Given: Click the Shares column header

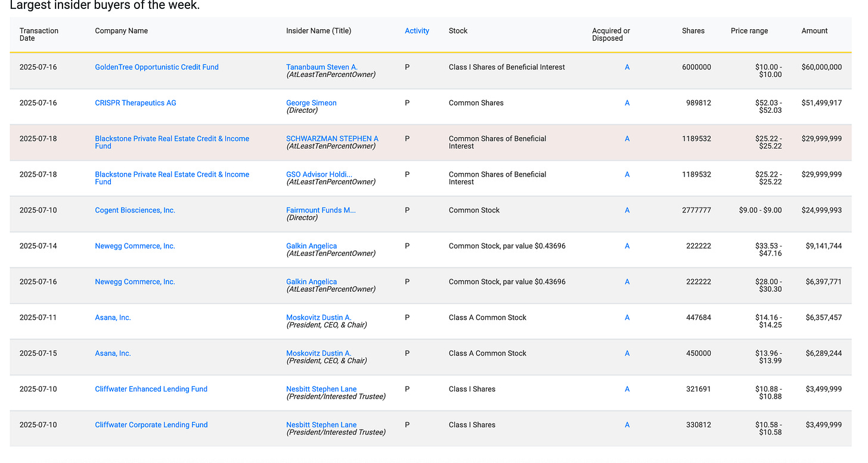Looking at the screenshot, I should click(693, 31).
